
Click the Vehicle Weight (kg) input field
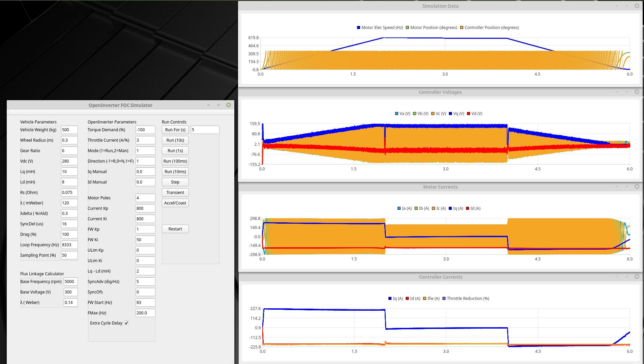(69, 130)
